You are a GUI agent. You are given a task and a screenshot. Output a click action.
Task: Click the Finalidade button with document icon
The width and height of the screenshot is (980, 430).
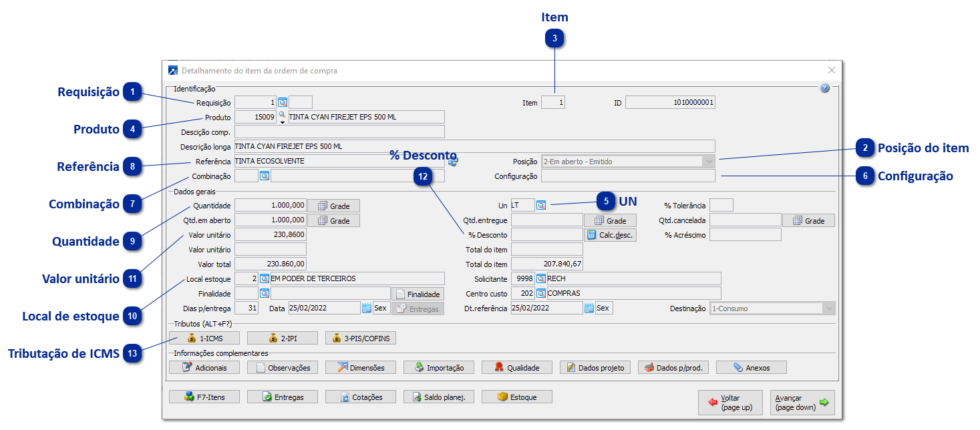coord(418,294)
